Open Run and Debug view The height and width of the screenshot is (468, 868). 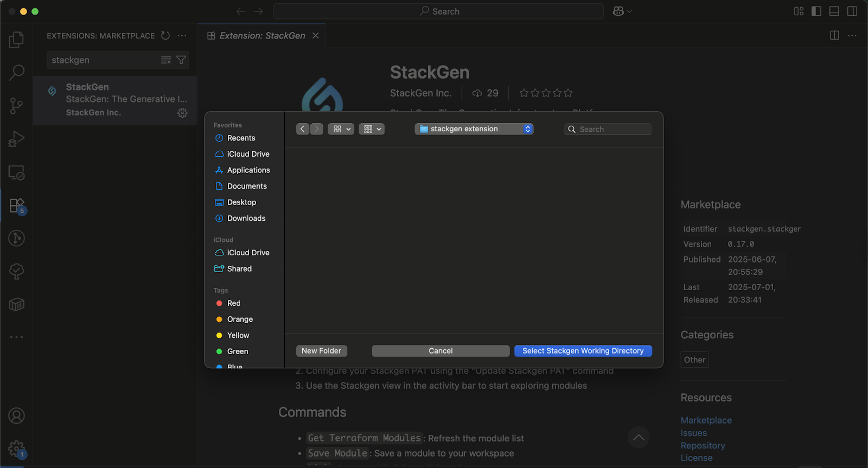(x=16, y=139)
